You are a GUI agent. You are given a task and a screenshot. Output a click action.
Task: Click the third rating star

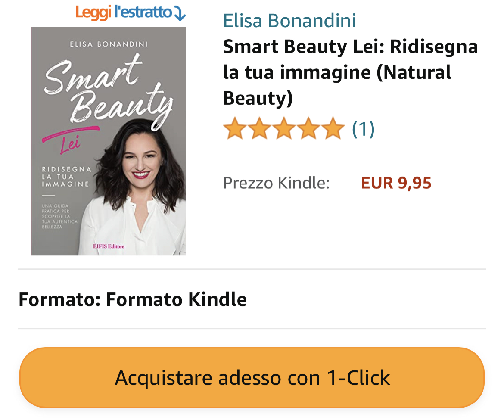[x=284, y=128]
